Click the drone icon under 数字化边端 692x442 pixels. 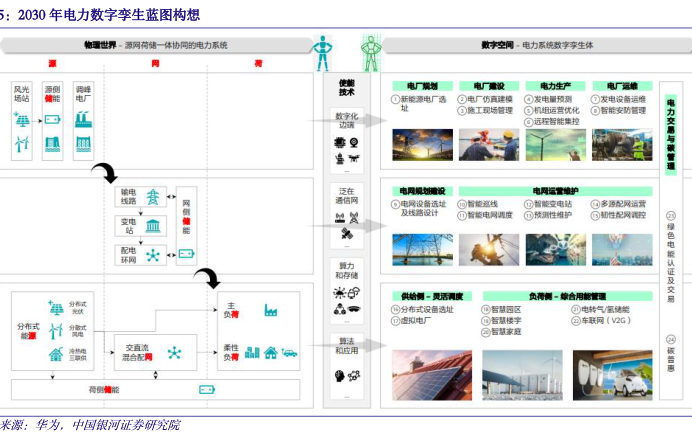coord(354,158)
